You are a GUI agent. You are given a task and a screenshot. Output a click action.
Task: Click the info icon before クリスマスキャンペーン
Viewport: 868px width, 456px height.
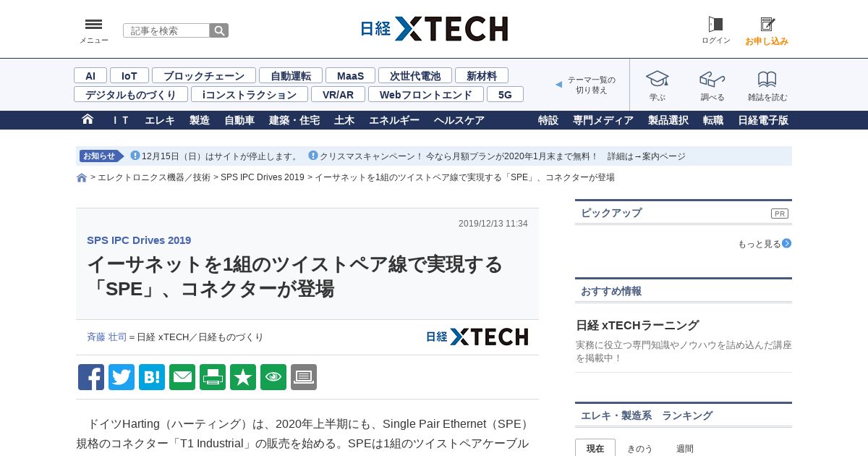[x=313, y=156]
